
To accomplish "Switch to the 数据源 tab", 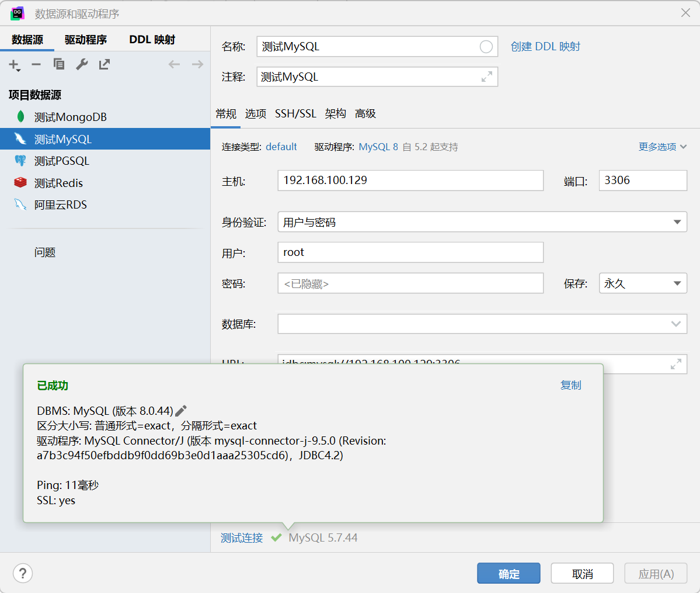I will click(27, 39).
